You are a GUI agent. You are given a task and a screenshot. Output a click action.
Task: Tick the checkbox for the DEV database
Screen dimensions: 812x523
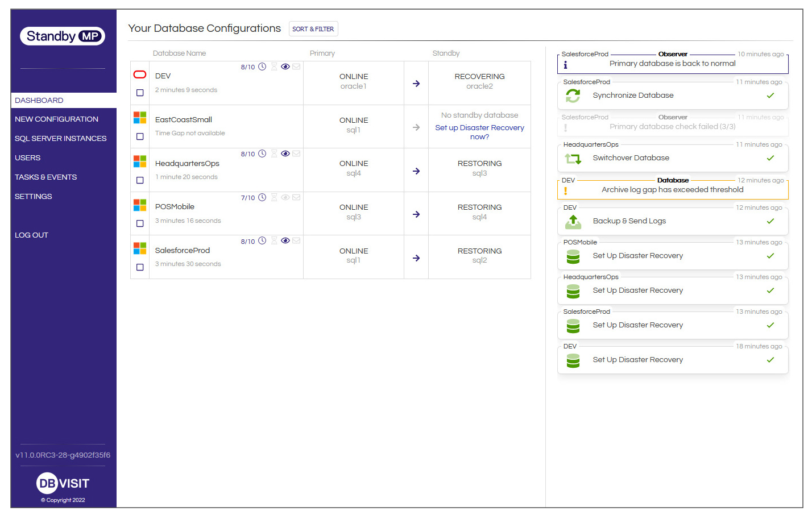click(x=140, y=93)
